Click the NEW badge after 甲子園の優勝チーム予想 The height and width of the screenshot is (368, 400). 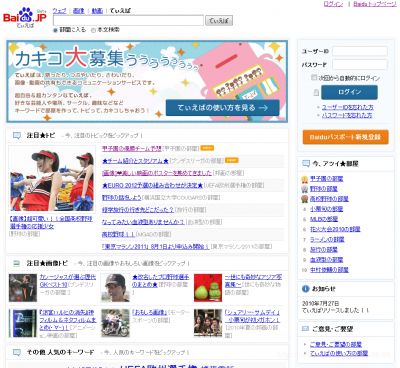click(x=207, y=148)
